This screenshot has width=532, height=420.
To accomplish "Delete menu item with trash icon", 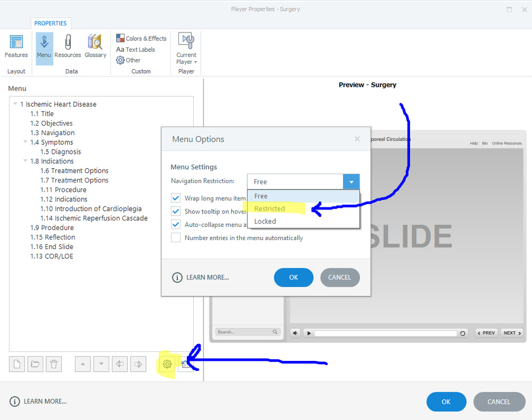I will [x=54, y=364].
